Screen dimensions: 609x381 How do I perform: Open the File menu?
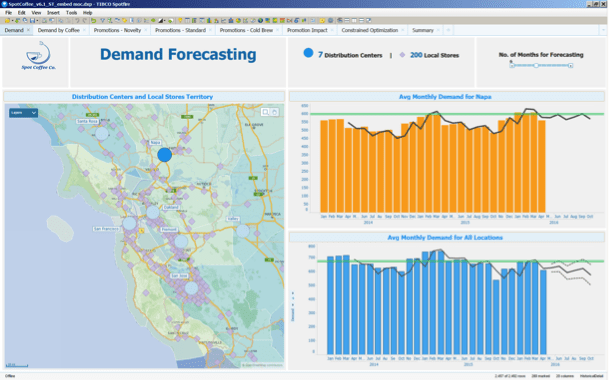point(8,12)
